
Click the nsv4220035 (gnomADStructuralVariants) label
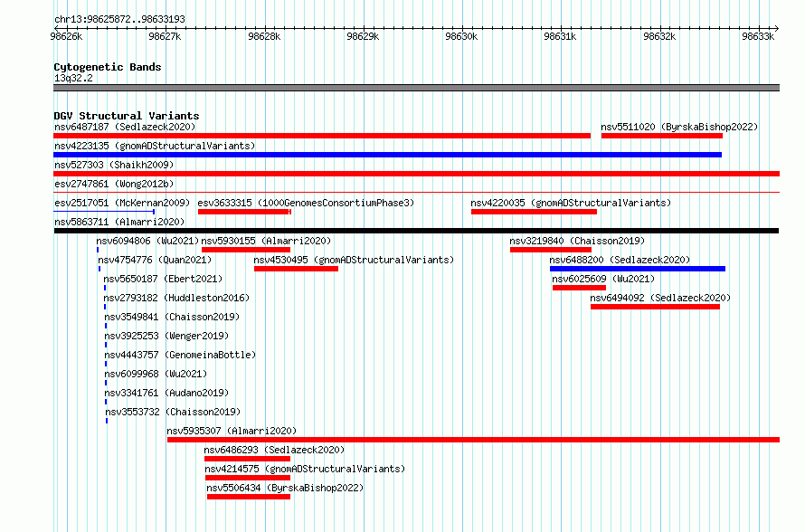(571, 203)
